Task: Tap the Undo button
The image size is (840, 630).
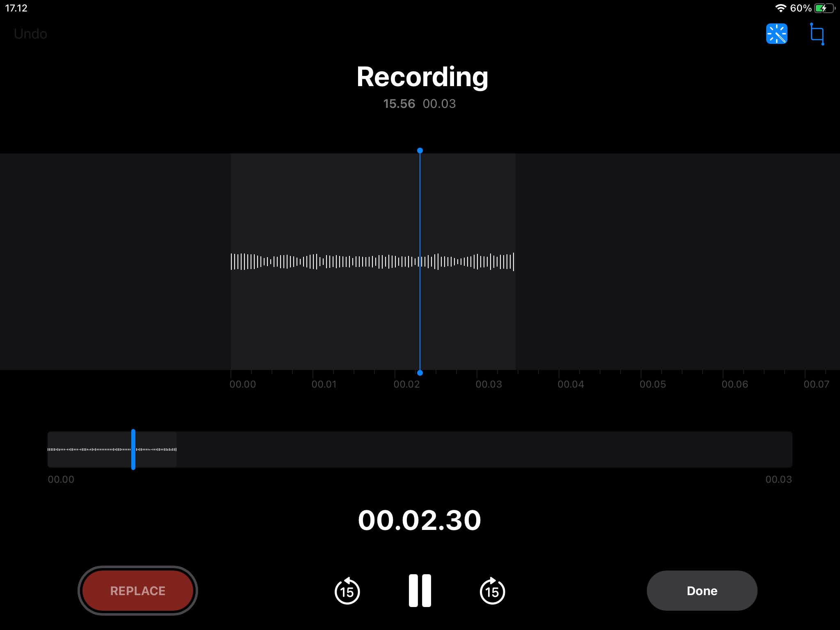Action: (x=30, y=34)
